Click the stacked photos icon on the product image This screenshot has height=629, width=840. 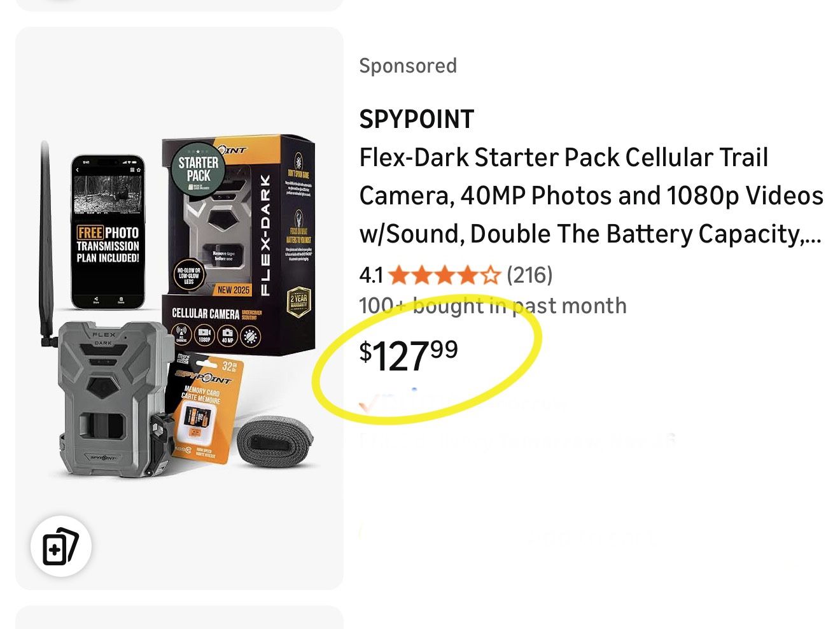(60, 545)
